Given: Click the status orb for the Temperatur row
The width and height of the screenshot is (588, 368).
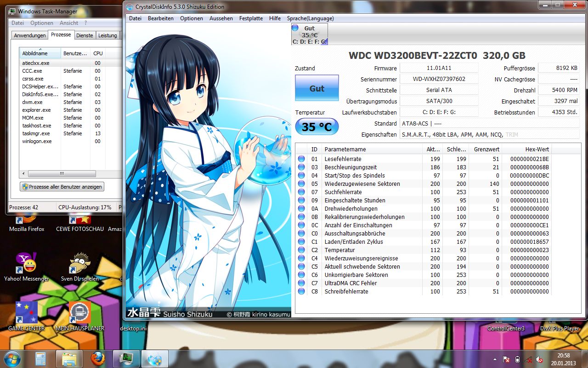Looking at the screenshot, I should click(301, 250).
